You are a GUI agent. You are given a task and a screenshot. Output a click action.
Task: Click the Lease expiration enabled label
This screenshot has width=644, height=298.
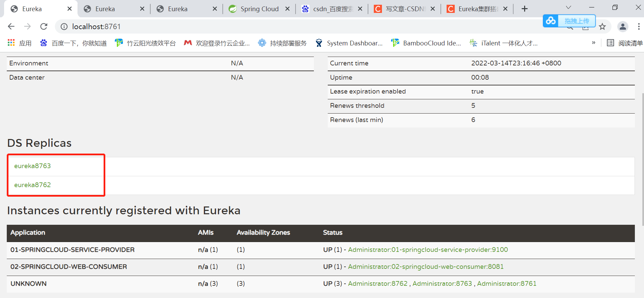tap(368, 92)
